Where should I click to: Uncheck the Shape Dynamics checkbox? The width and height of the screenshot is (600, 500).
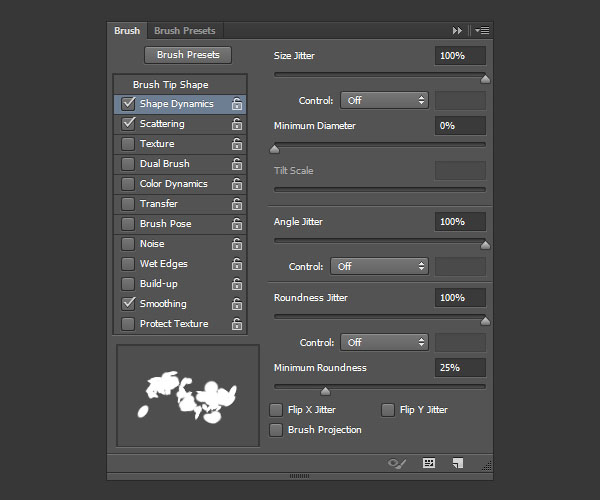pyautogui.click(x=128, y=104)
